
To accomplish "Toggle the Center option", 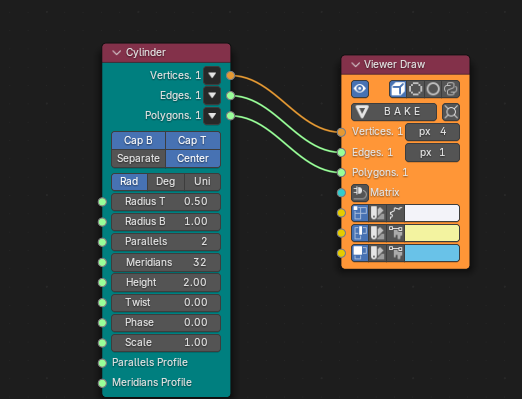I will pyautogui.click(x=193, y=158).
